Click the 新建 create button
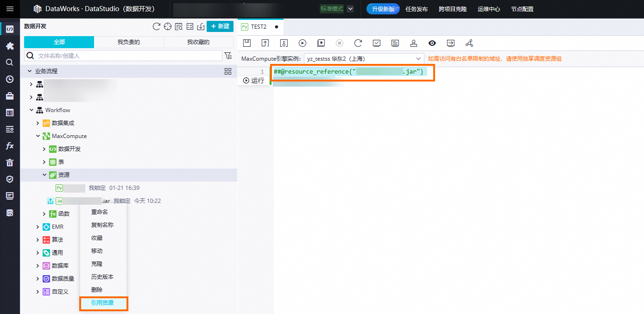The image size is (644, 314). click(x=220, y=26)
